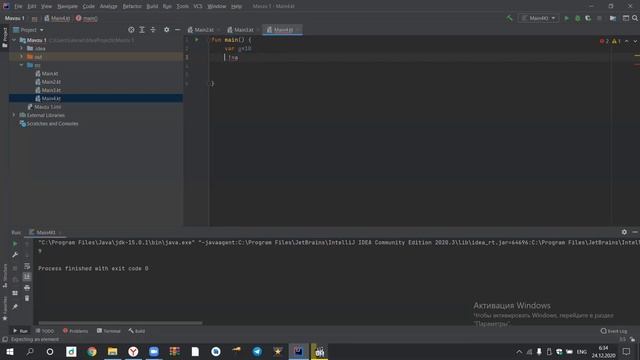Image resolution: width=640 pixels, height=360 pixels.
Task: Click the ENG language indicator in system tray
Action: coord(582,351)
